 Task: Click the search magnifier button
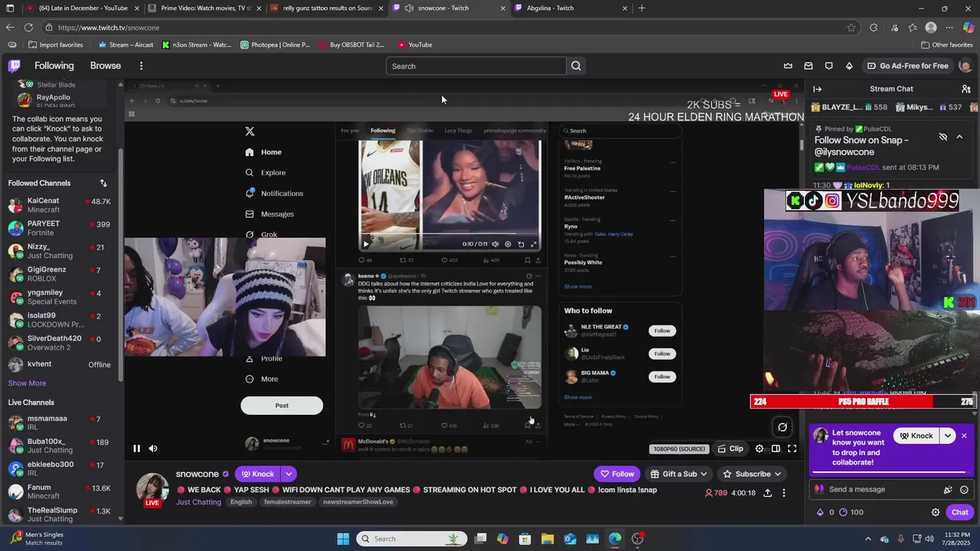[x=576, y=66]
